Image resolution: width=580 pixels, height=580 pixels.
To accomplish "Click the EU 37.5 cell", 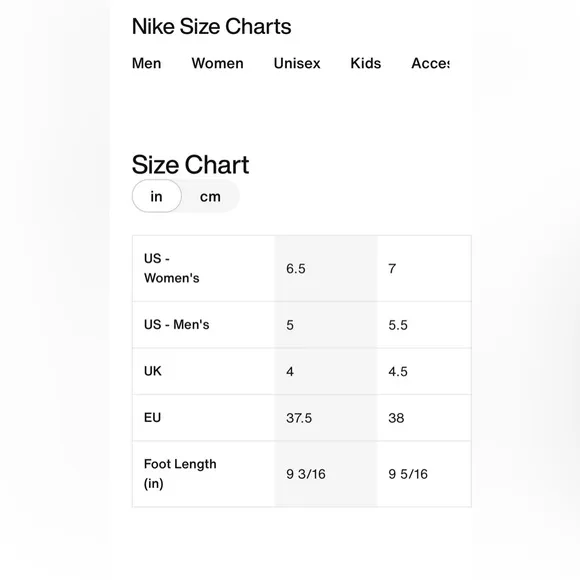I will (x=326, y=418).
